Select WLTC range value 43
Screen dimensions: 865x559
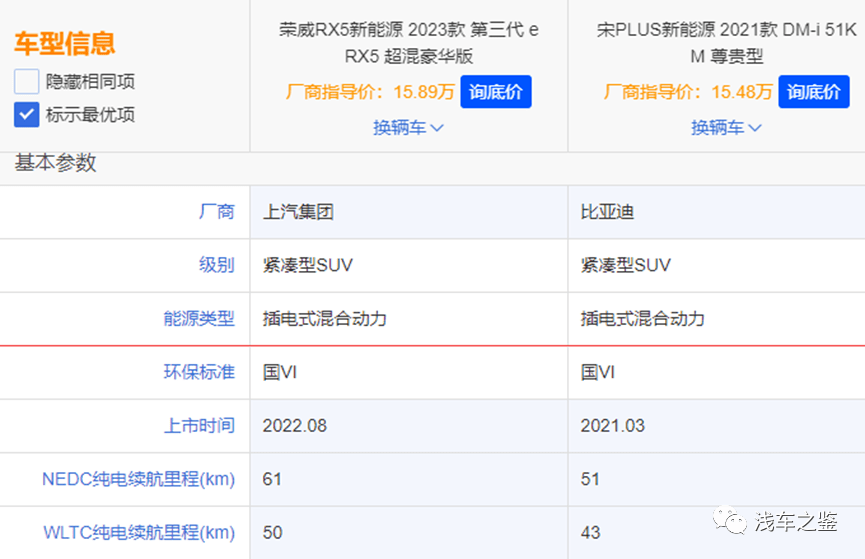tap(717, 533)
